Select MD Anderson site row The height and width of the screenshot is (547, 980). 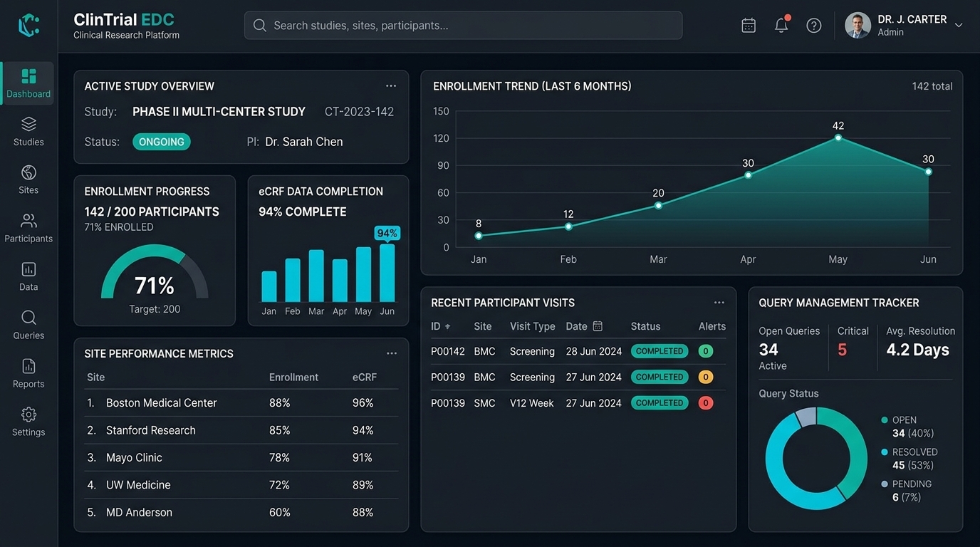pyautogui.click(x=241, y=512)
